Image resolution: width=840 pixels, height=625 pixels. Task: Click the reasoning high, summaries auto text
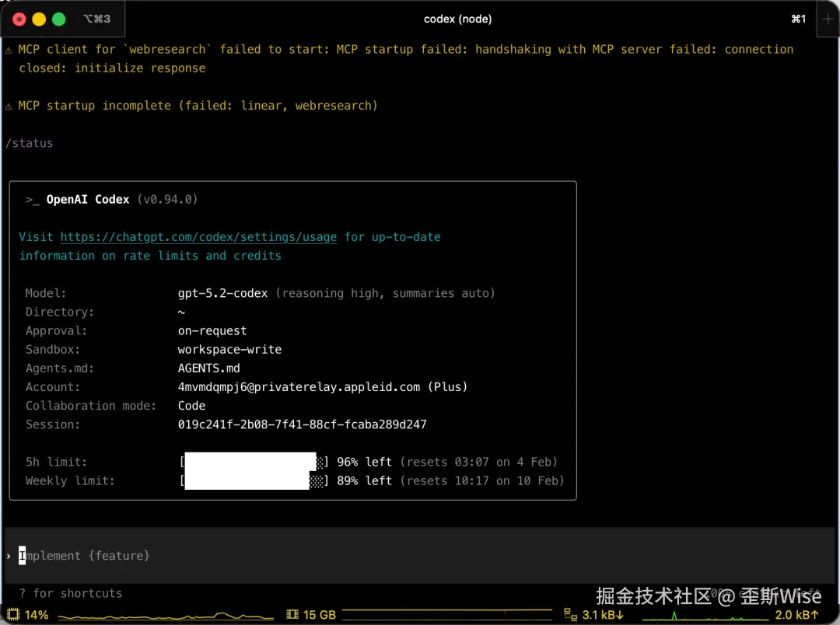click(385, 293)
